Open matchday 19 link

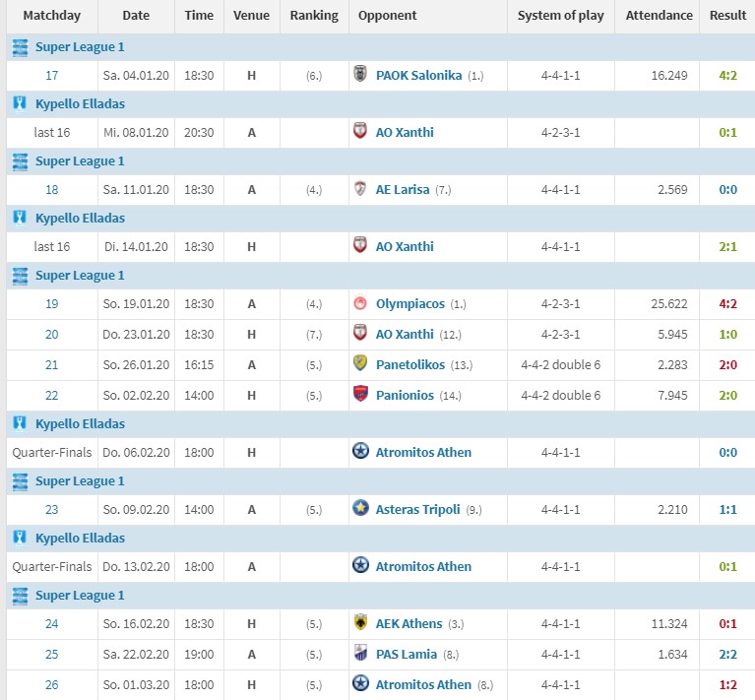[x=51, y=304]
